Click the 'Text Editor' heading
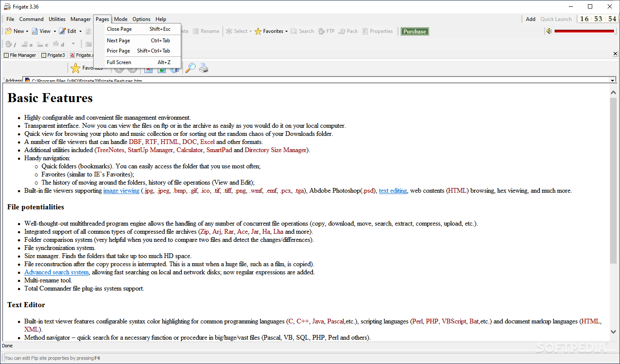 26,305
